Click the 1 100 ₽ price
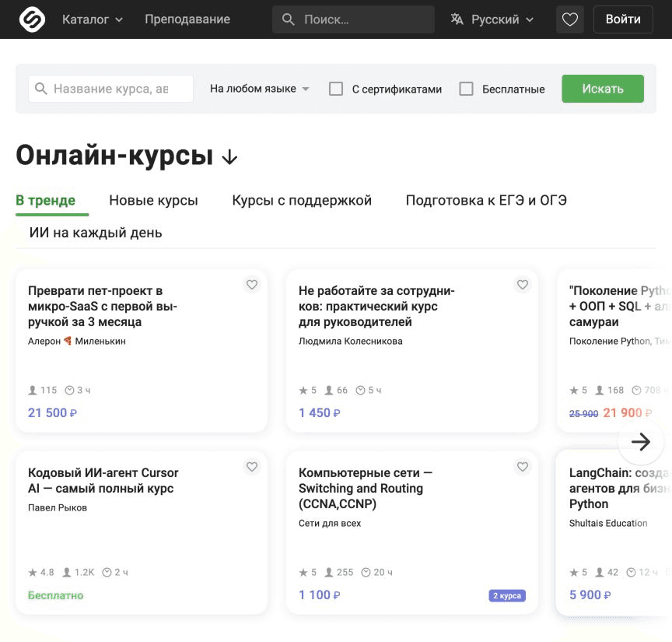The height and width of the screenshot is (642, 672). (320, 595)
